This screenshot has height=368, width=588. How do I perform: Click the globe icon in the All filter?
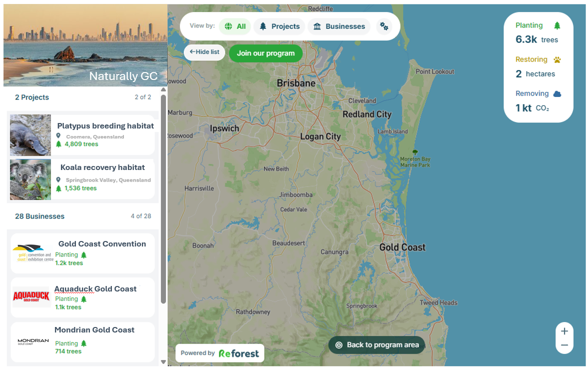[228, 26]
